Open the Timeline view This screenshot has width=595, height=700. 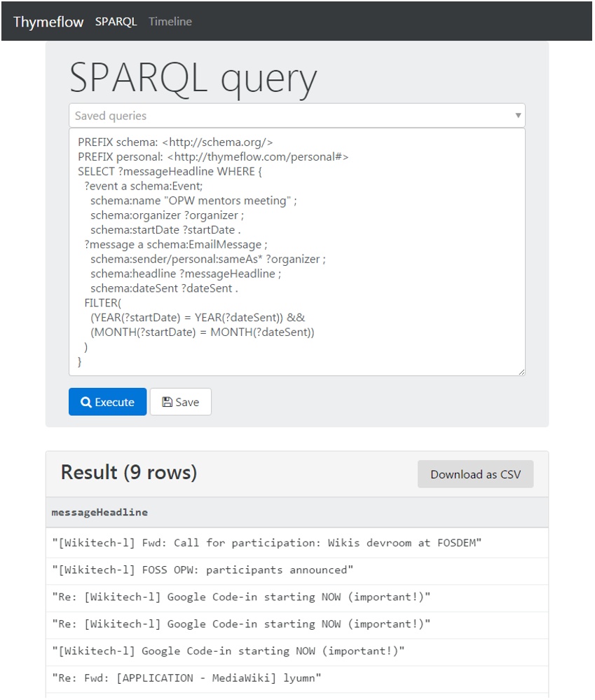coord(168,21)
